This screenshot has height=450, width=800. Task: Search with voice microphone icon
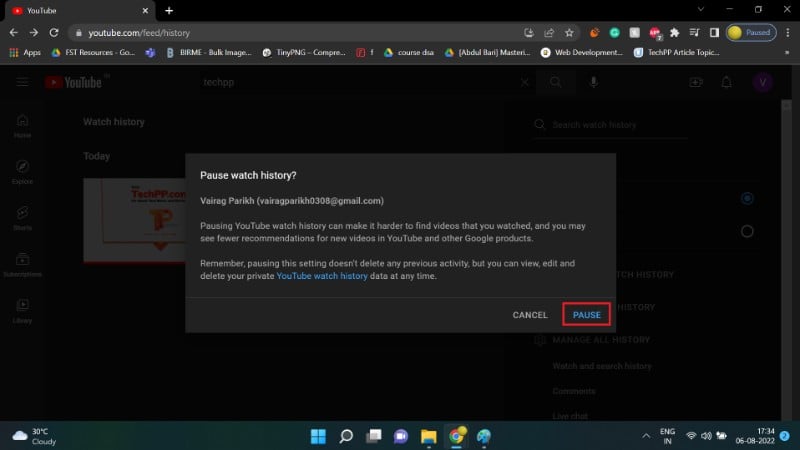pos(593,82)
